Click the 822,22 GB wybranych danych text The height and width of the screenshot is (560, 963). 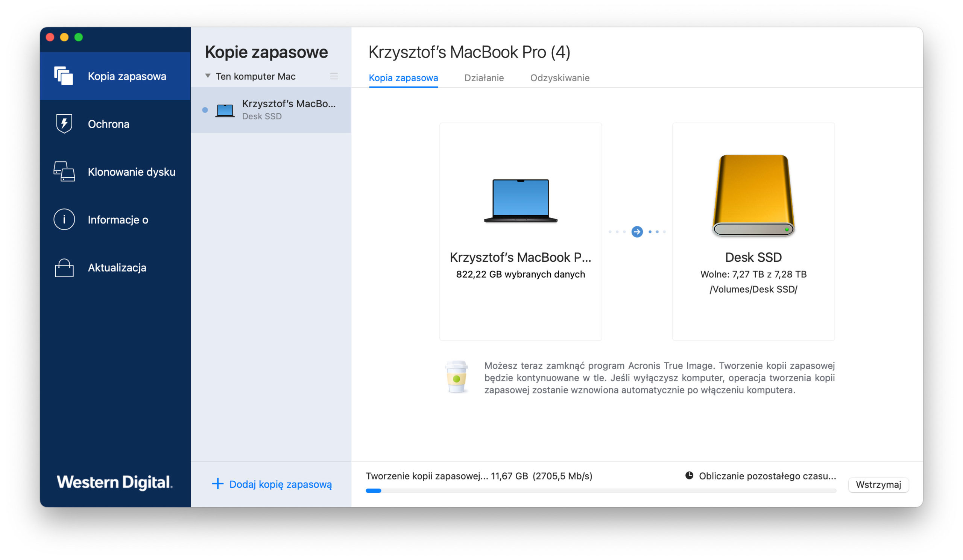(521, 274)
